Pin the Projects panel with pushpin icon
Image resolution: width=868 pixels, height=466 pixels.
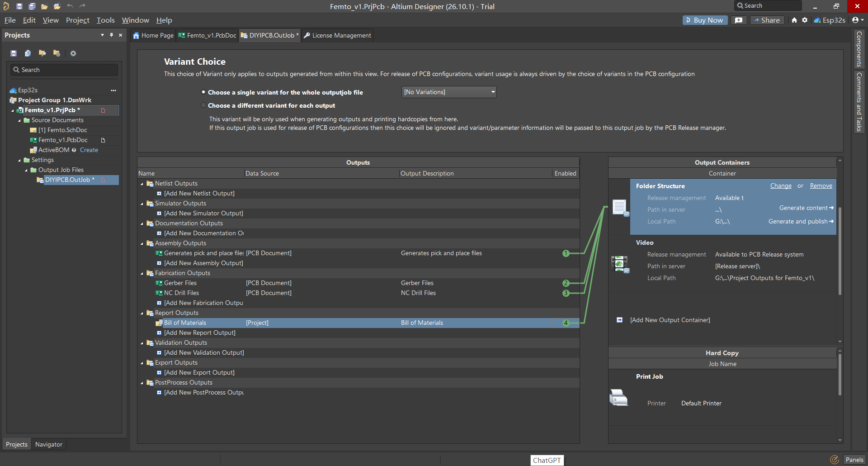pos(111,35)
